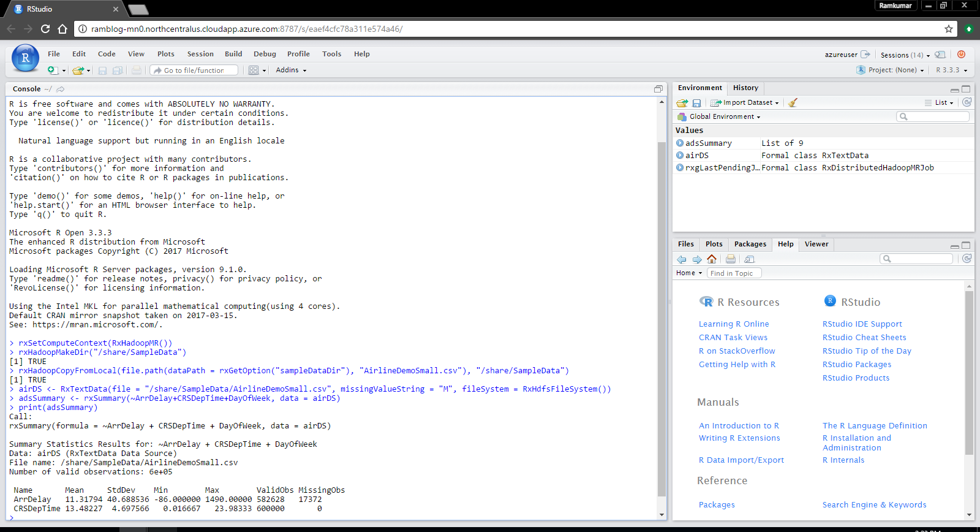
Task: Expand the airDS object details
Action: pos(680,155)
